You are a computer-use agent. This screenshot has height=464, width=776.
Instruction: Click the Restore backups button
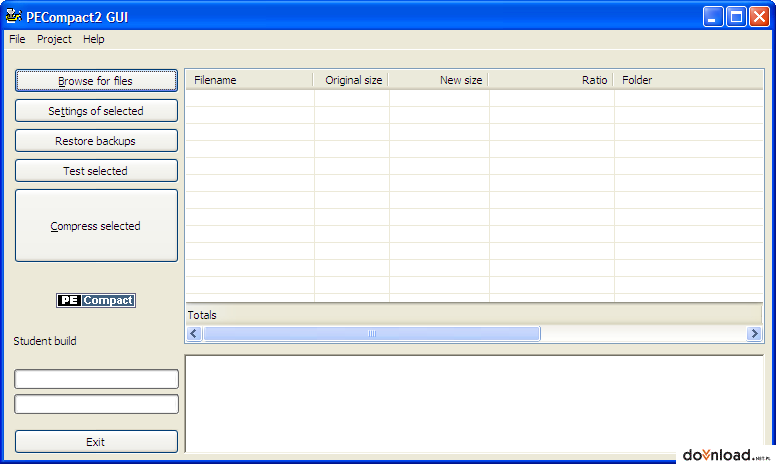(x=96, y=141)
